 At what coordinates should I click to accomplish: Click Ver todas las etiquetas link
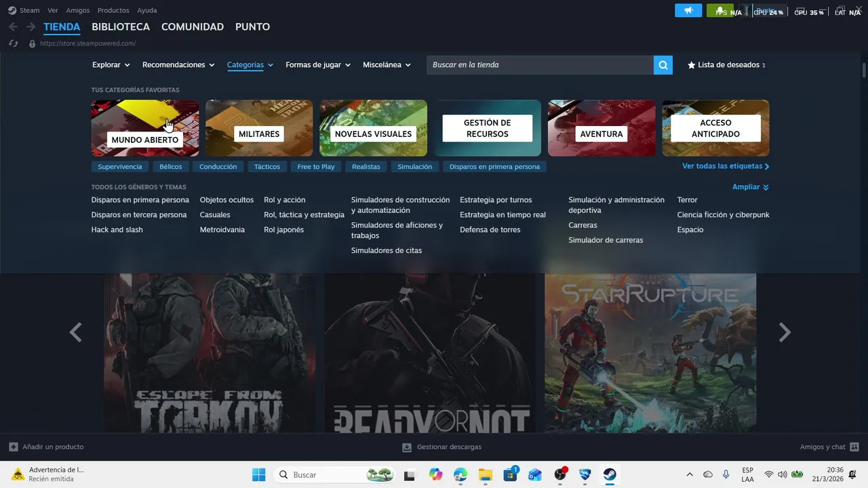click(726, 166)
